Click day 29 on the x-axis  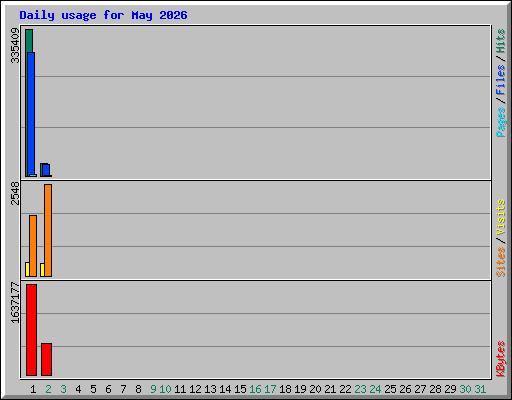[x=450, y=389]
